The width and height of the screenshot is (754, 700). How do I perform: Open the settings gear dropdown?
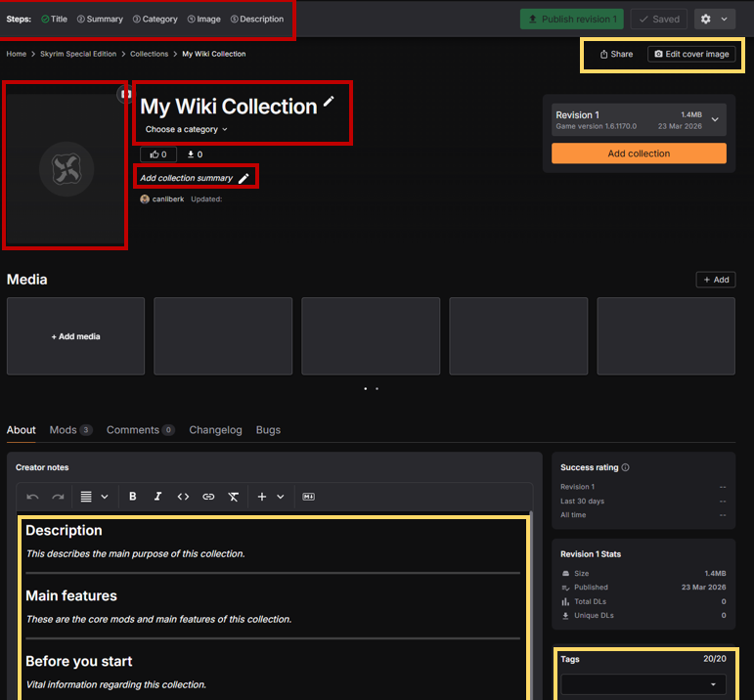[x=714, y=19]
